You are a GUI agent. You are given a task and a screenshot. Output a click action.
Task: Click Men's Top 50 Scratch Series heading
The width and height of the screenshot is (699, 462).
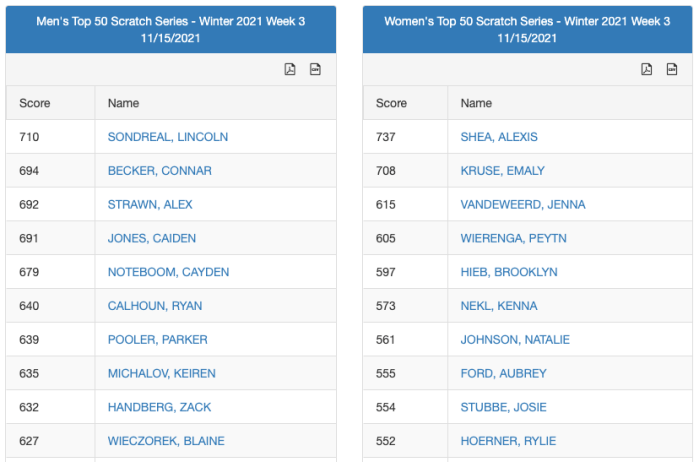pyautogui.click(x=171, y=29)
